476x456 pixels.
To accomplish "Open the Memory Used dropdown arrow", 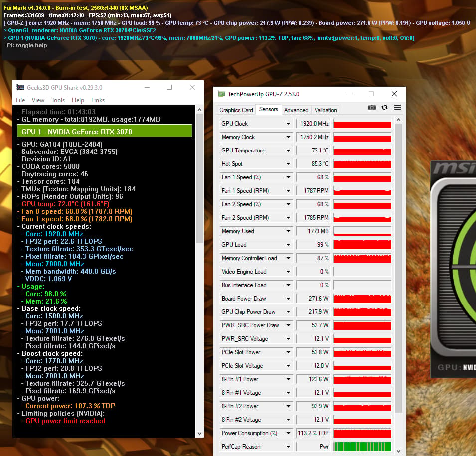I will [288, 231].
